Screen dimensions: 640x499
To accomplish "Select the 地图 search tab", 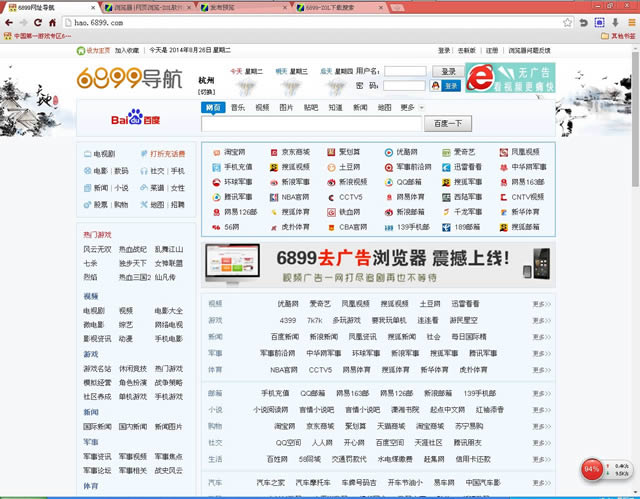I will tap(384, 108).
